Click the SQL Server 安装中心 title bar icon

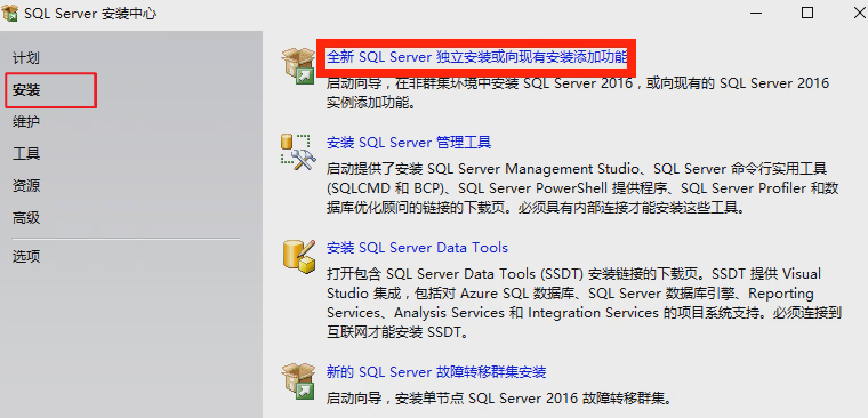tap(10, 13)
